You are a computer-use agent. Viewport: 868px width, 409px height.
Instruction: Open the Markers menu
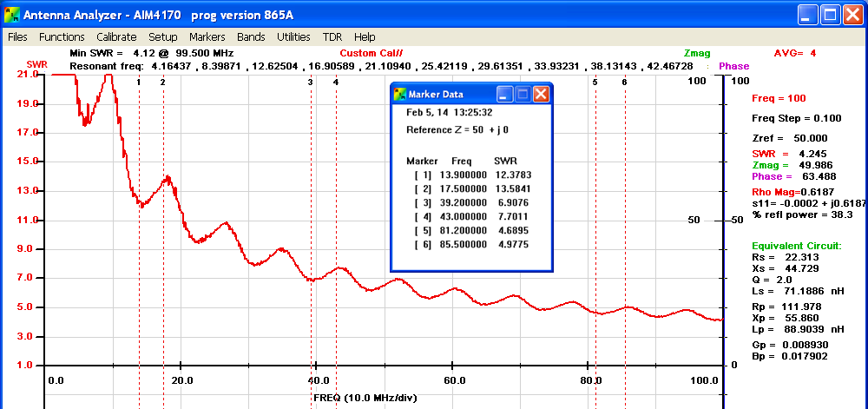[x=207, y=37]
